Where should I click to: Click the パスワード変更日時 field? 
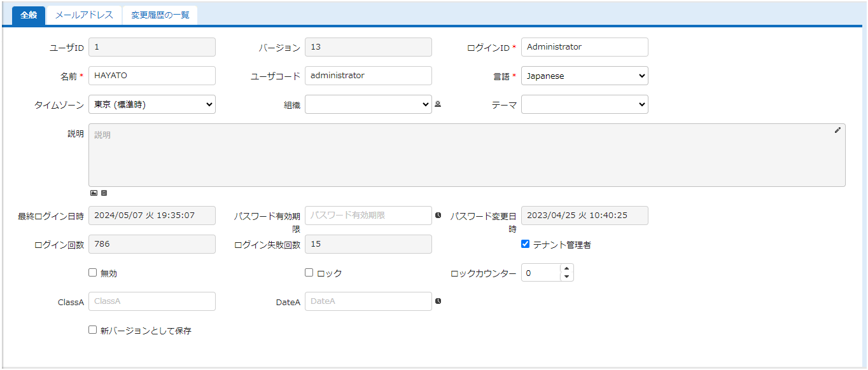tap(585, 216)
